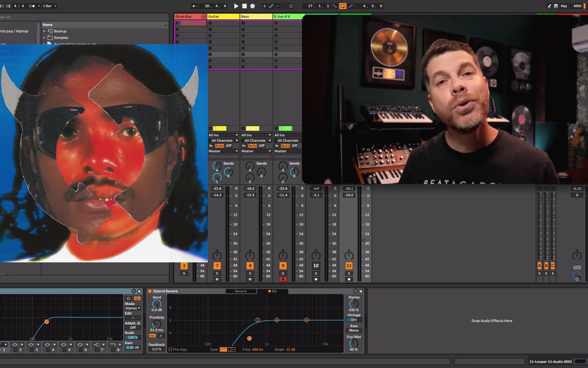
Task: Toggle track 8 activator button
Action: click(250, 266)
